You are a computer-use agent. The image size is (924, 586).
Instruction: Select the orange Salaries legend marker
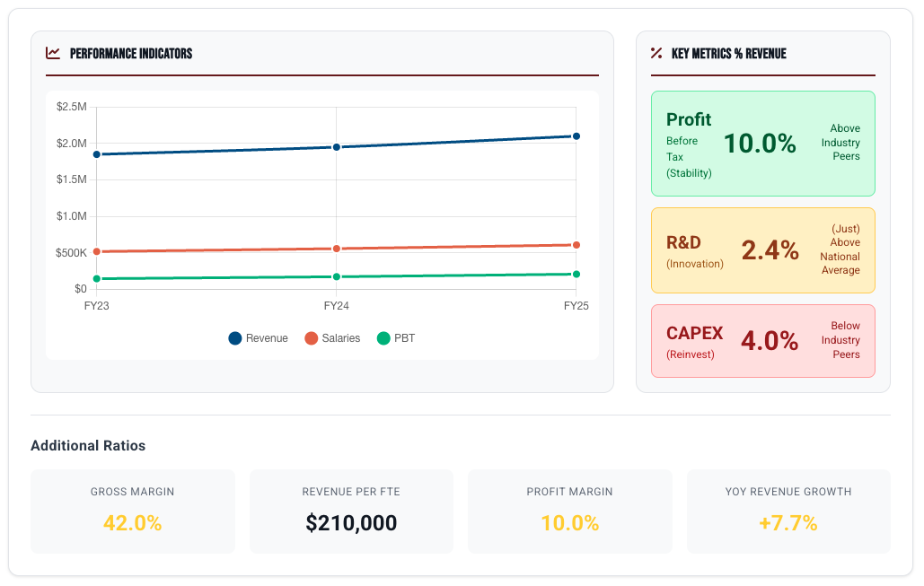[x=312, y=338]
